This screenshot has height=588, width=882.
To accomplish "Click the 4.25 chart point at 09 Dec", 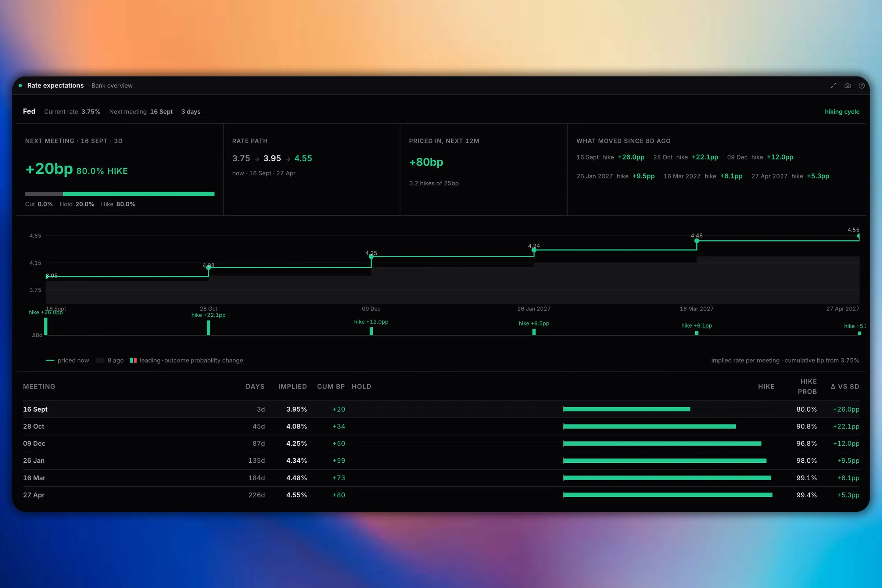I will click(371, 257).
